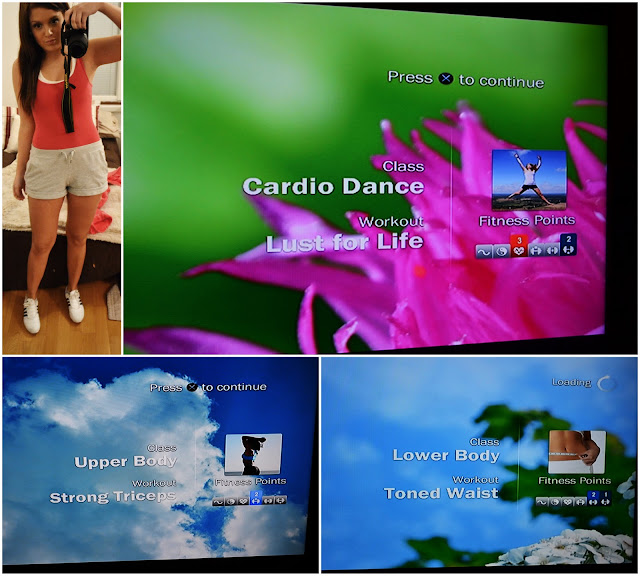Click 'Fitness Points' label on Lower Body screen

point(575,480)
